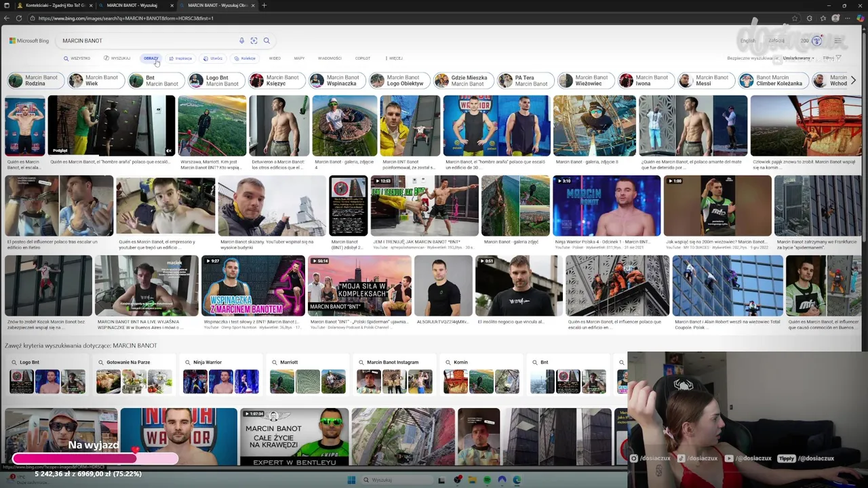Open browser favorites list icon
Screen dimensions: 868x488
click(x=823, y=18)
